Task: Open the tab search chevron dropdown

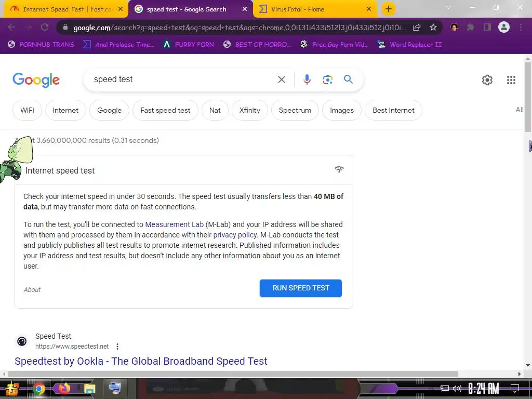Action: tap(448, 7)
